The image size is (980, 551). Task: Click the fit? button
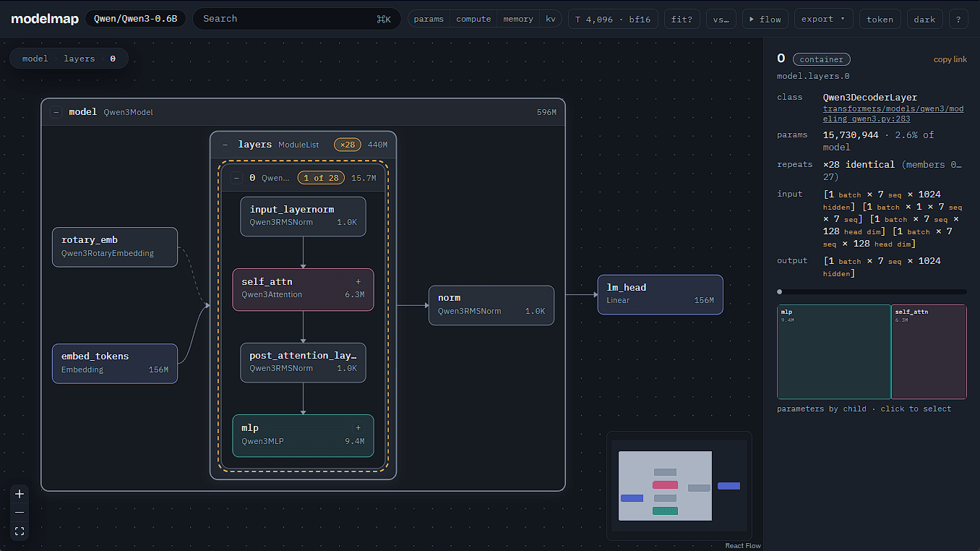682,19
